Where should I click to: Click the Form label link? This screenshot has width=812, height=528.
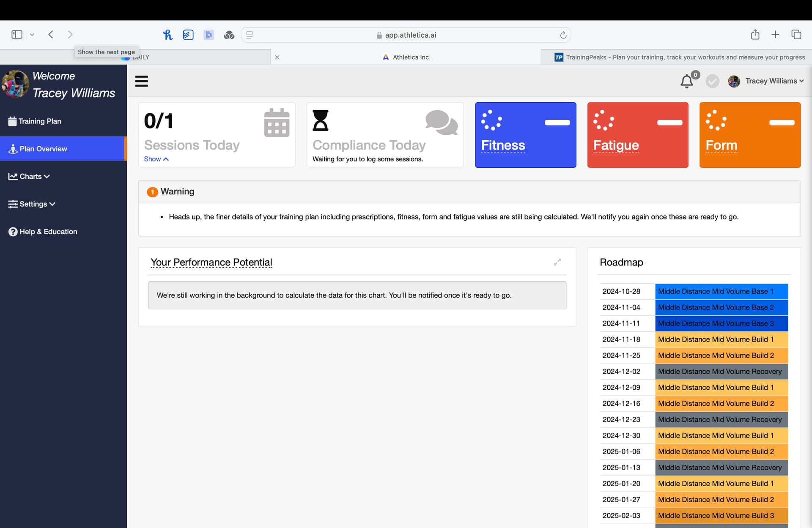721,145
